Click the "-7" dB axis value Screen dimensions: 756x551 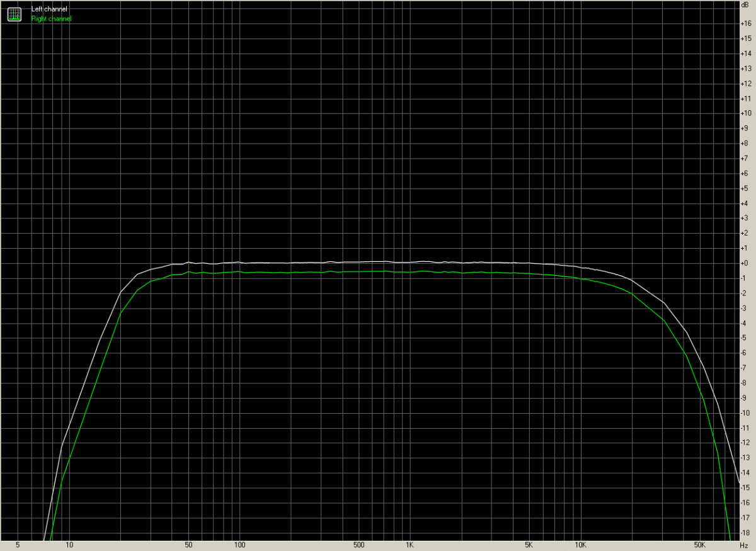click(745, 368)
